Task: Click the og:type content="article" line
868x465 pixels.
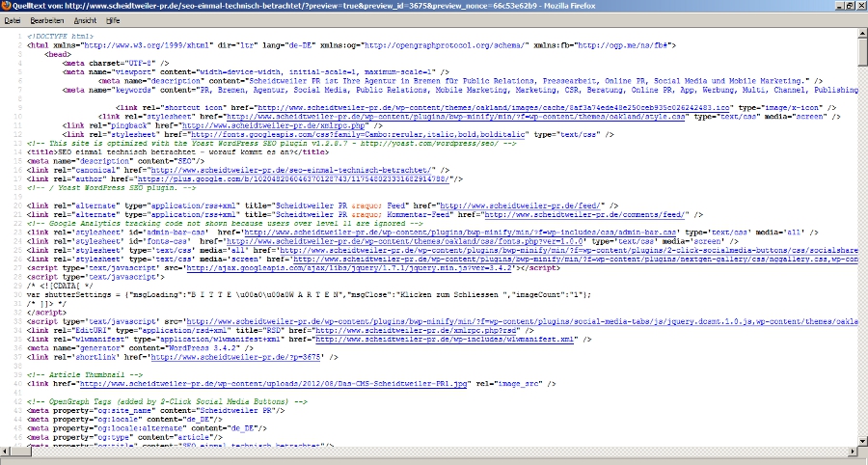Action: pyautogui.click(x=124, y=437)
